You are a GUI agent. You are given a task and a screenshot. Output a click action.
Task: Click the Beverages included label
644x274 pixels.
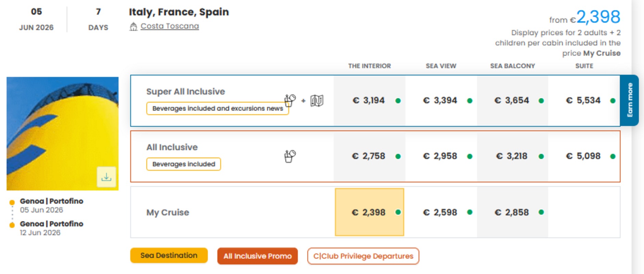(x=183, y=164)
